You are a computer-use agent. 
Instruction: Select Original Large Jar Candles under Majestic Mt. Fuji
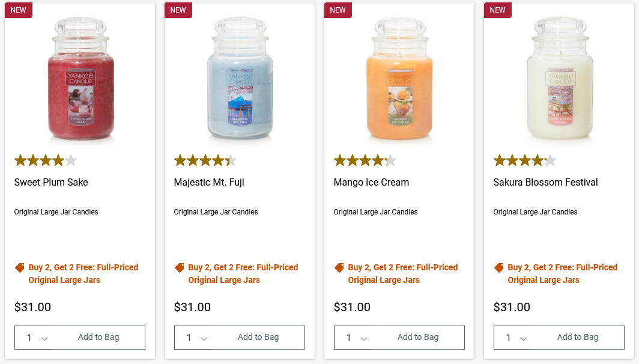215,211
